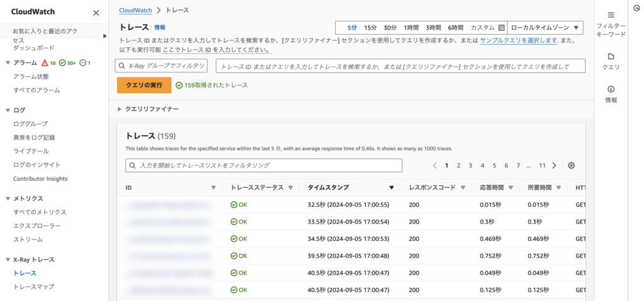Viewport: 644px width, 301px height.
Task: Go to page 11 of traces
Action: (x=542, y=165)
